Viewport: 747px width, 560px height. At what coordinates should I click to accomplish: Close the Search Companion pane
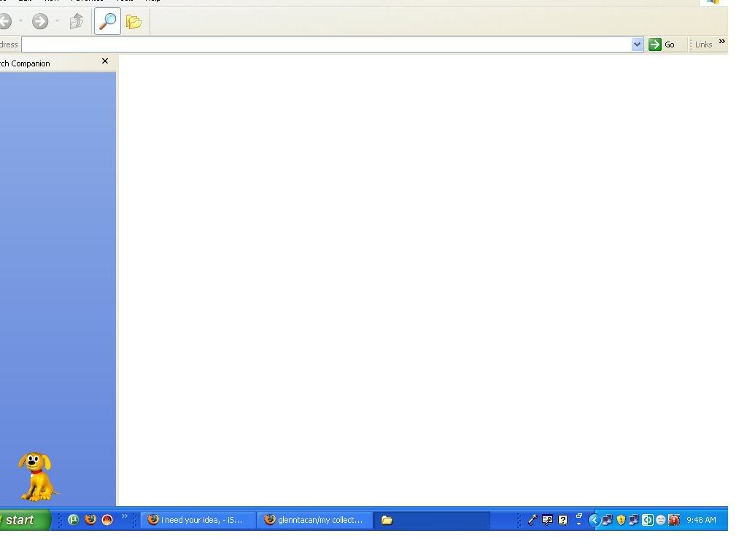pyautogui.click(x=105, y=61)
